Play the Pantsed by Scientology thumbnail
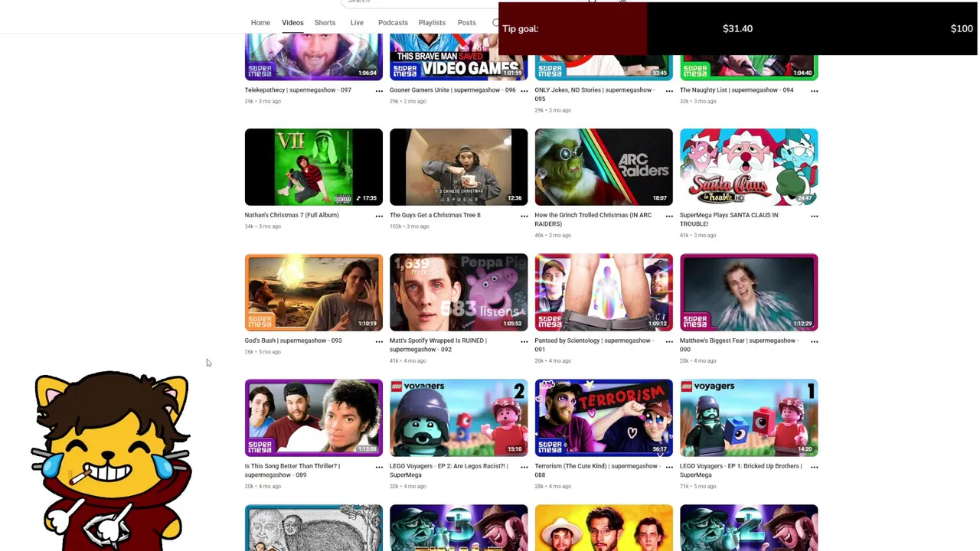980x551 pixels. tap(603, 292)
